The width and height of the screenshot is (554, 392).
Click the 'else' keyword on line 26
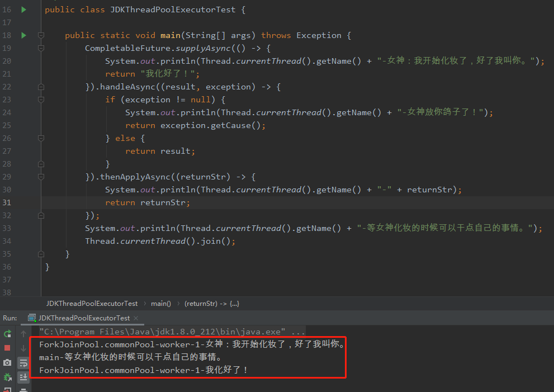[125, 138]
